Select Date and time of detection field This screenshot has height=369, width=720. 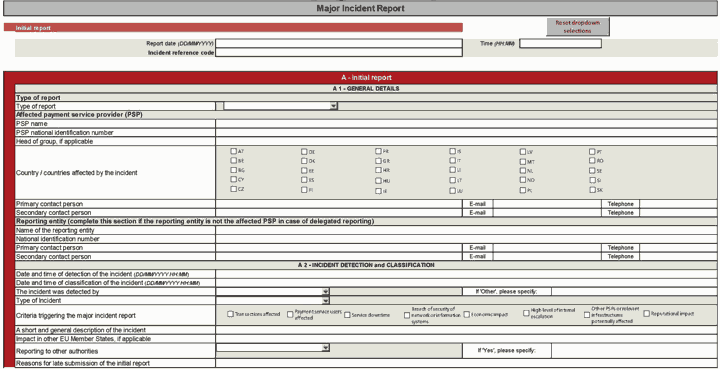(x=466, y=274)
